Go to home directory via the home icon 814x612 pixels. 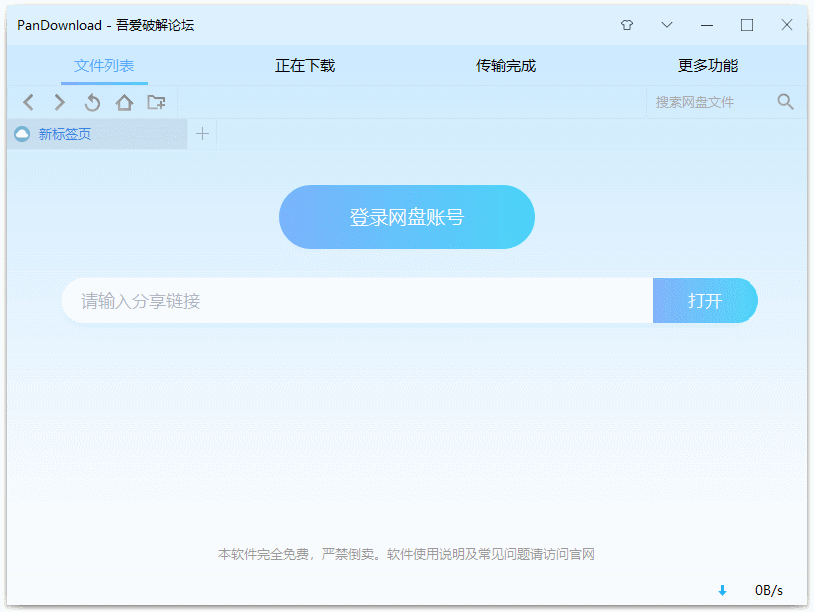tap(123, 101)
